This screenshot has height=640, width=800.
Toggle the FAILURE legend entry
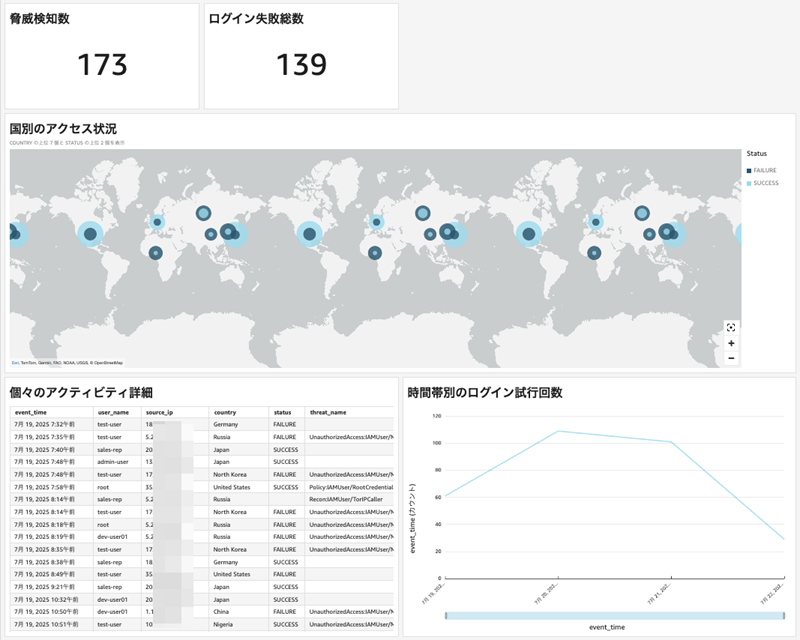tap(764, 171)
